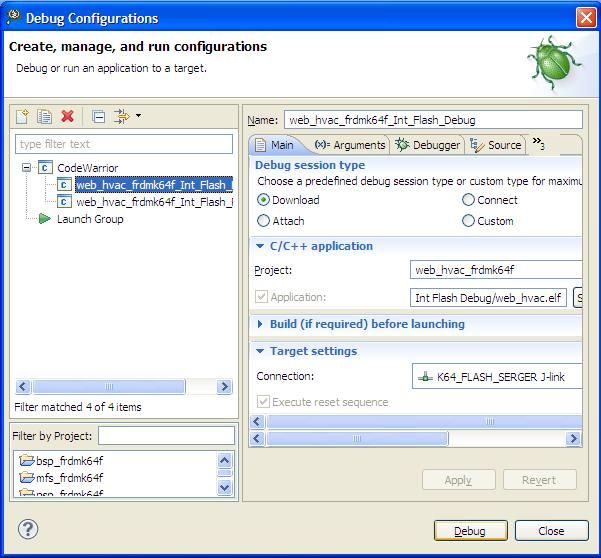
Task: Click the configuration tree horizontal scrollbar thumb
Action: [x=109, y=386]
